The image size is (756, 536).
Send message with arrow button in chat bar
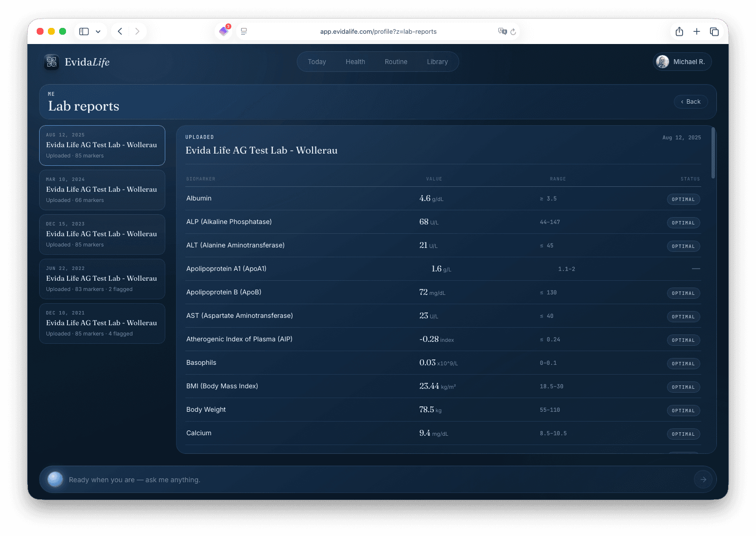[703, 480]
